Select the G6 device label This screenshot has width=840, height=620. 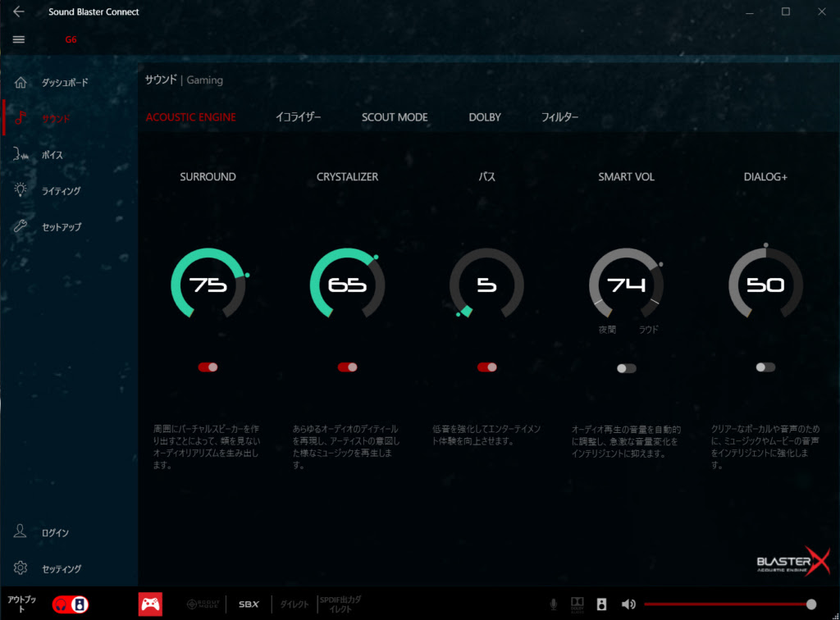[71, 39]
